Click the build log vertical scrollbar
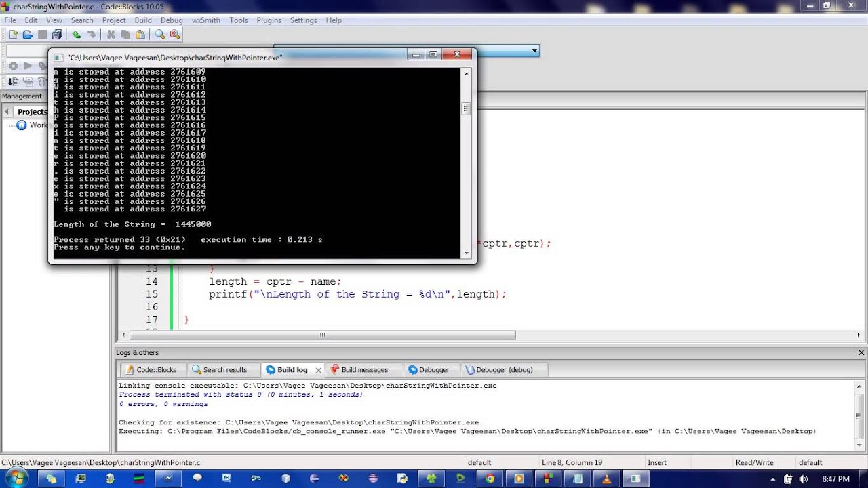This screenshot has height=488, width=868. [860, 415]
